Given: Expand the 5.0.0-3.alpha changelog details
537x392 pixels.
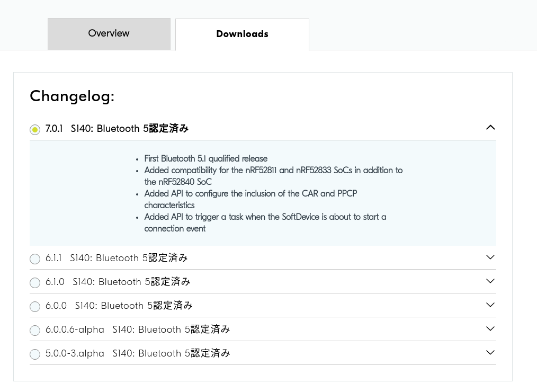Looking at the screenshot, I should pos(490,352).
